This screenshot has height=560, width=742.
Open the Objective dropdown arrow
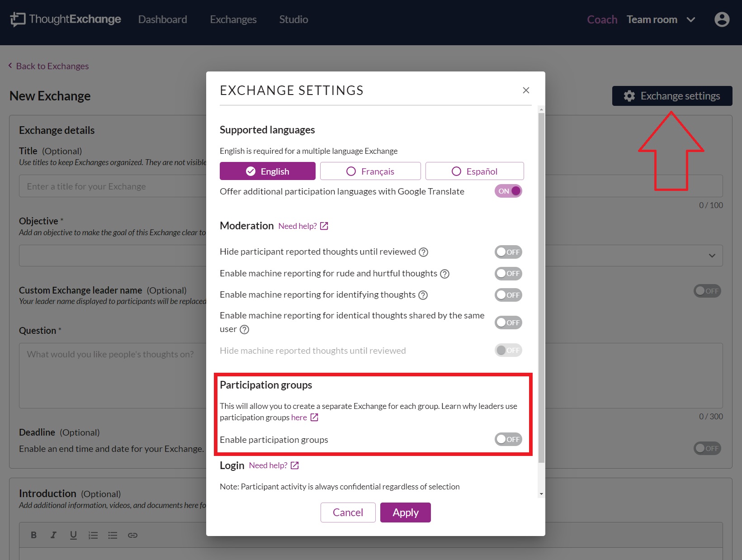click(x=712, y=256)
